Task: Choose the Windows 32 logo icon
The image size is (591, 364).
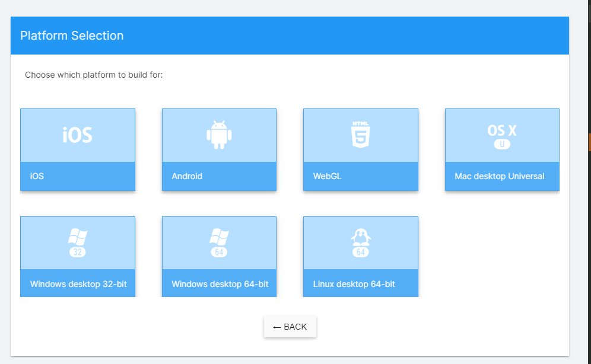Action: pos(78,243)
